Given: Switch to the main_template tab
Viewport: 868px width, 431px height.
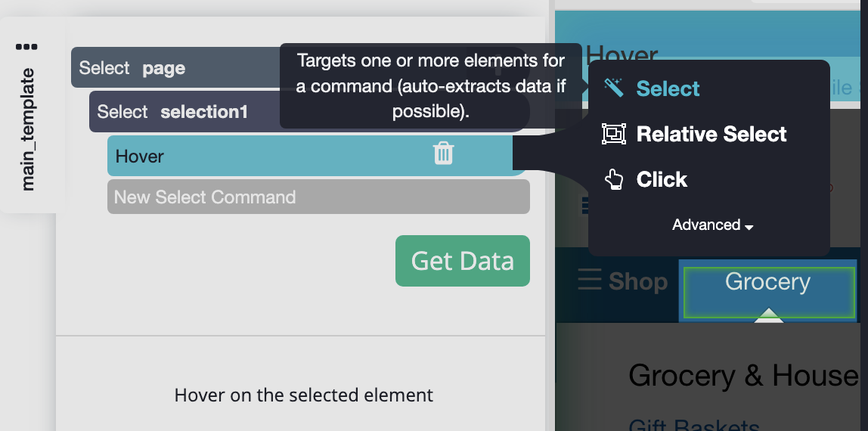Looking at the screenshot, I should click(28, 129).
